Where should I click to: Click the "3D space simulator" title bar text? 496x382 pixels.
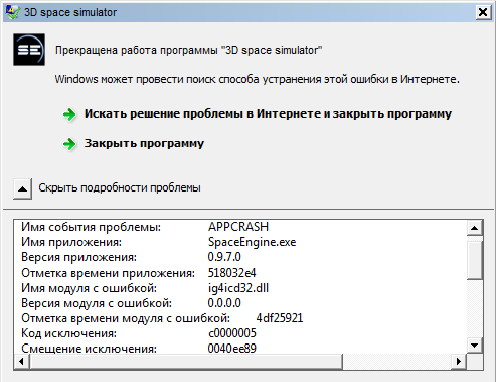click(70, 12)
